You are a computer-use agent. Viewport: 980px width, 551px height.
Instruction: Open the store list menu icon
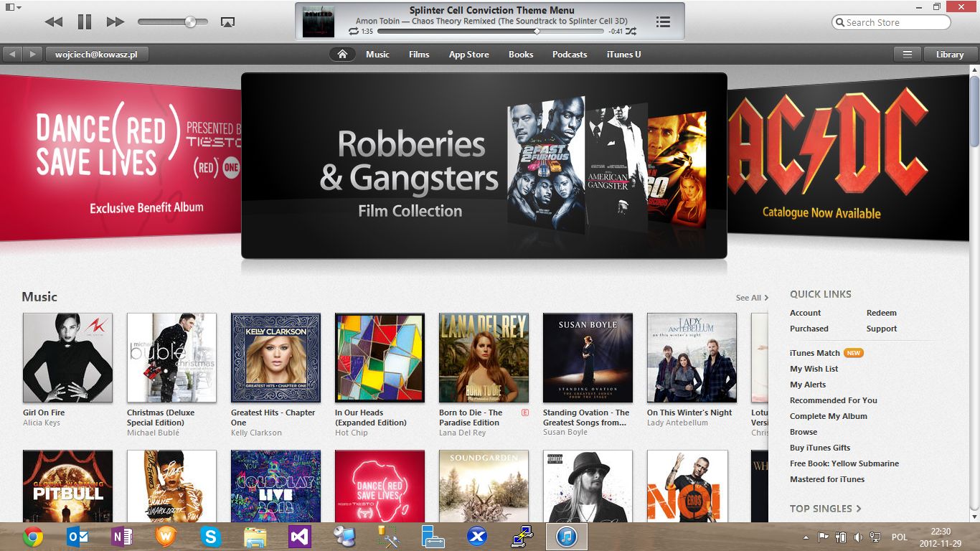pos(908,54)
